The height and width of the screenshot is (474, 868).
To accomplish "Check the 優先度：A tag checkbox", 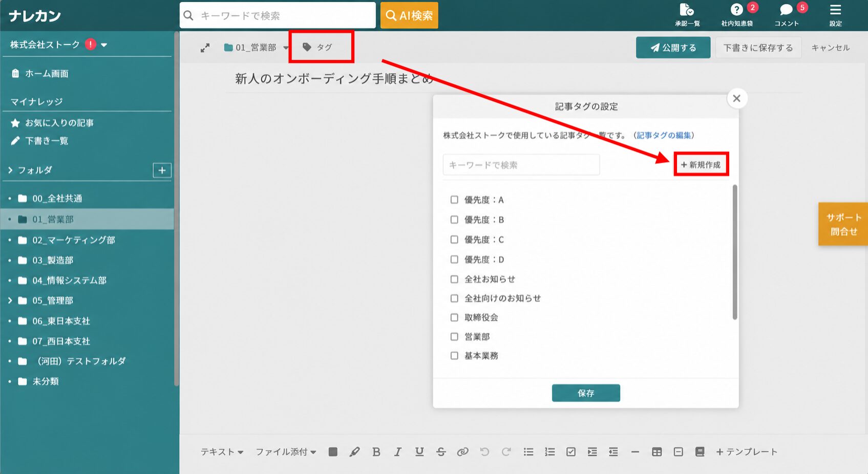I will point(454,200).
